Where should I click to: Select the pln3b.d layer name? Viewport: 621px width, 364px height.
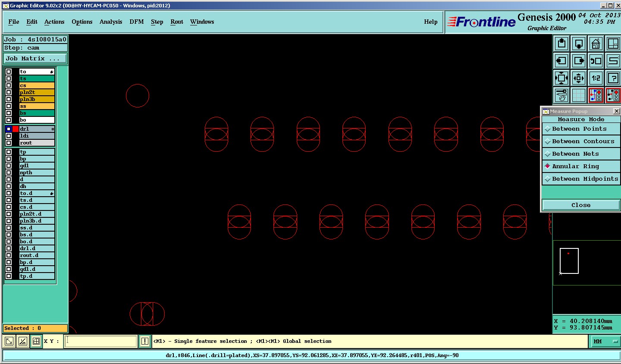[37, 221]
